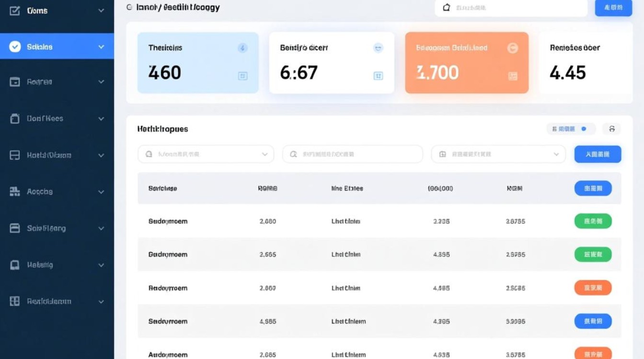Click the green button in the first data row
This screenshot has width=644, height=359.
[593, 221]
